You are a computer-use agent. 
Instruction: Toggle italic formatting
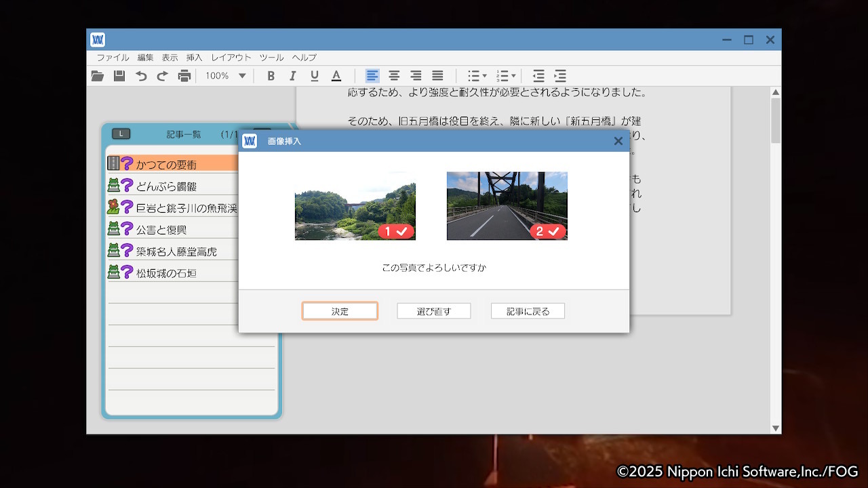pos(292,76)
